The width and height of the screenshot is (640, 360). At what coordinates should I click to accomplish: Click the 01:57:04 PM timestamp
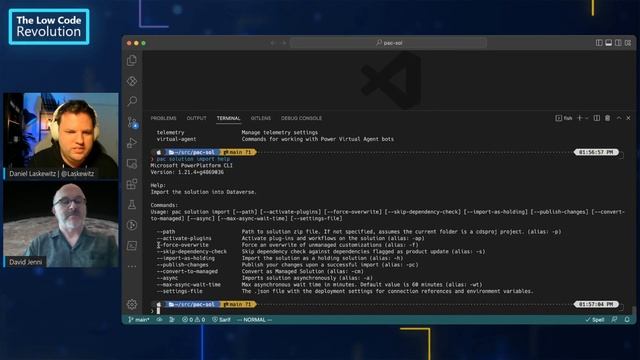[x=596, y=304]
